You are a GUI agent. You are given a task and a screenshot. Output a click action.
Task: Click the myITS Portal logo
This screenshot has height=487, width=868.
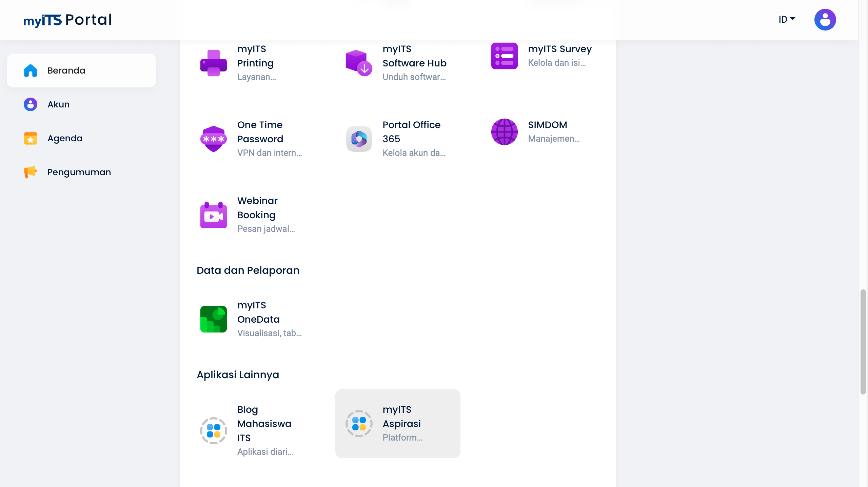pyautogui.click(x=67, y=20)
